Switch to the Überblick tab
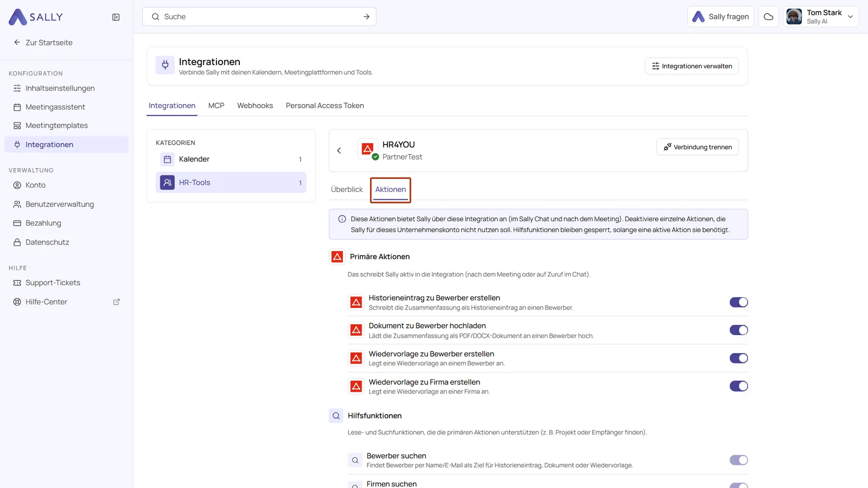 [x=347, y=190]
